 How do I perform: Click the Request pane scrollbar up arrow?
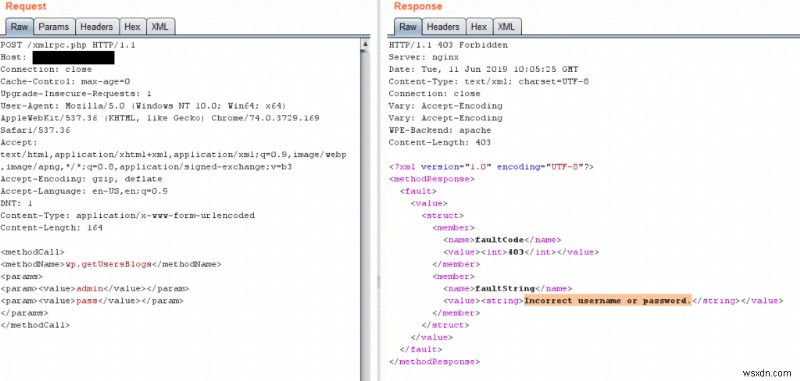(x=365, y=44)
